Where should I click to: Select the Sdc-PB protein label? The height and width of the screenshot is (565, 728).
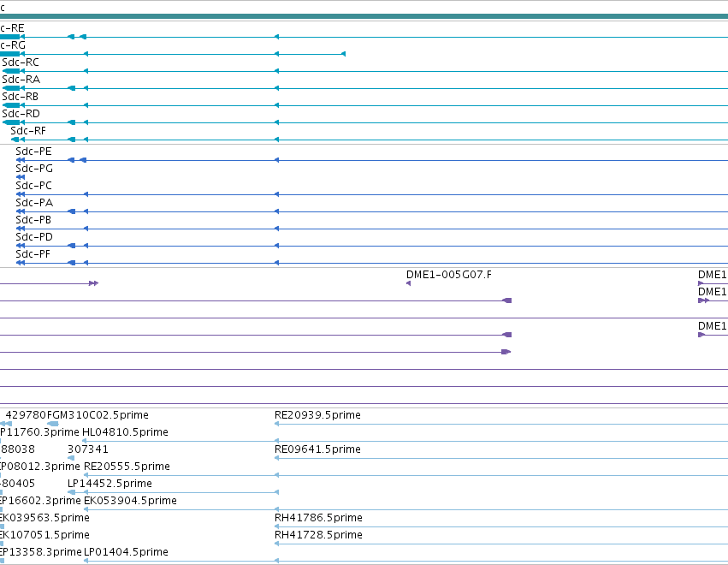point(33,220)
